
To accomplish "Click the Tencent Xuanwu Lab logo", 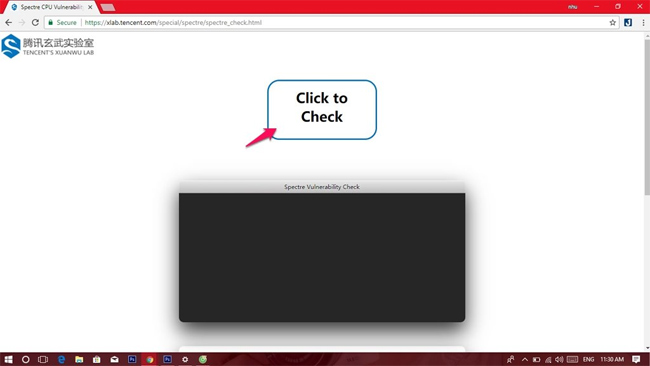I will (48, 46).
